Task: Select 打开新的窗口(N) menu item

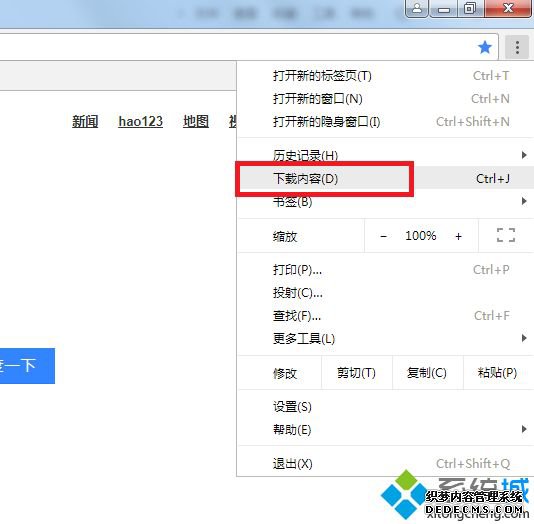Action: [385, 99]
